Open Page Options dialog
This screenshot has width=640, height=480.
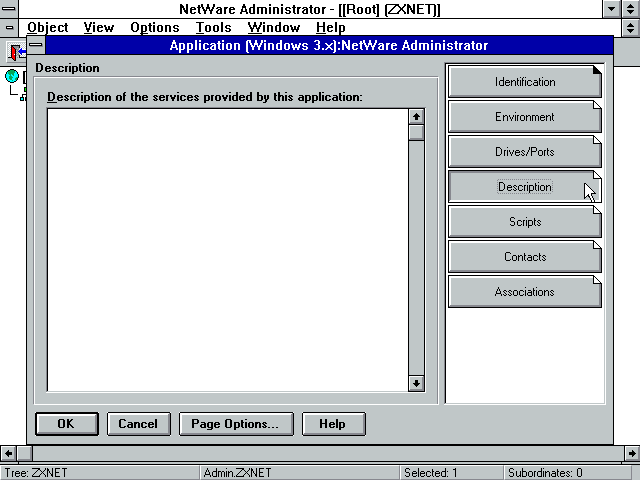point(236,424)
